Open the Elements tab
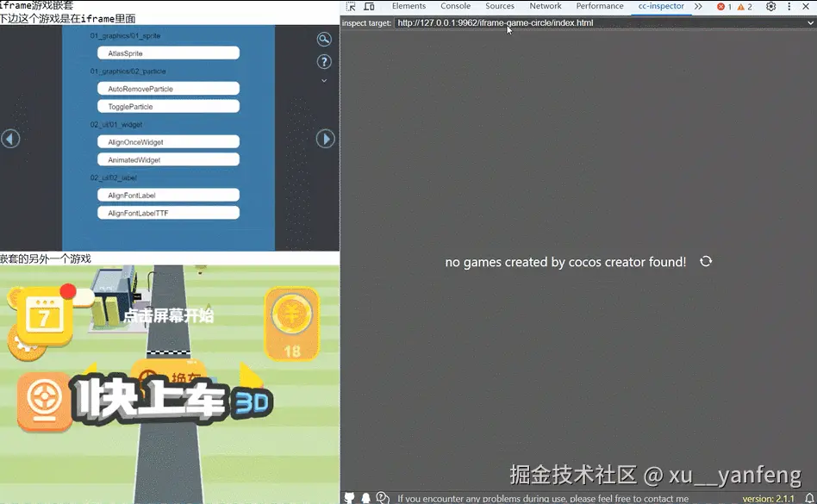 (x=408, y=6)
